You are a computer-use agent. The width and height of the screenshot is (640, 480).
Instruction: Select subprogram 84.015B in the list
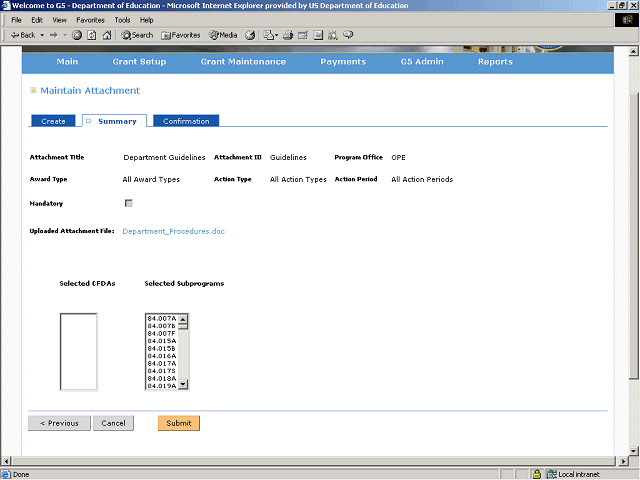click(x=162, y=349)
